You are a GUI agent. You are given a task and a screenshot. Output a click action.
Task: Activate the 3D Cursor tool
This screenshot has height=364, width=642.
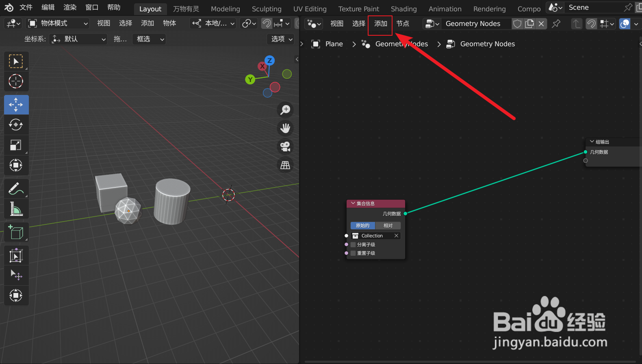tap(16, 82)
